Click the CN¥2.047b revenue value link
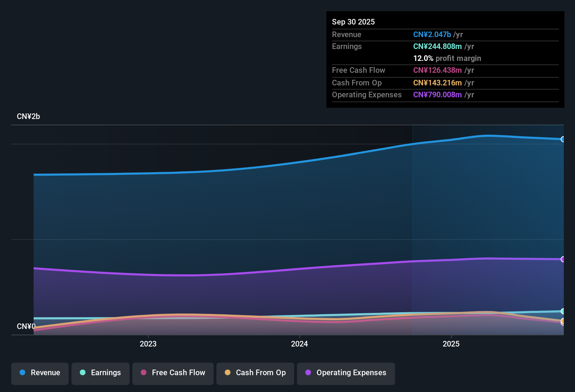The height and width of the screenshot is (392, 575). 432,35
